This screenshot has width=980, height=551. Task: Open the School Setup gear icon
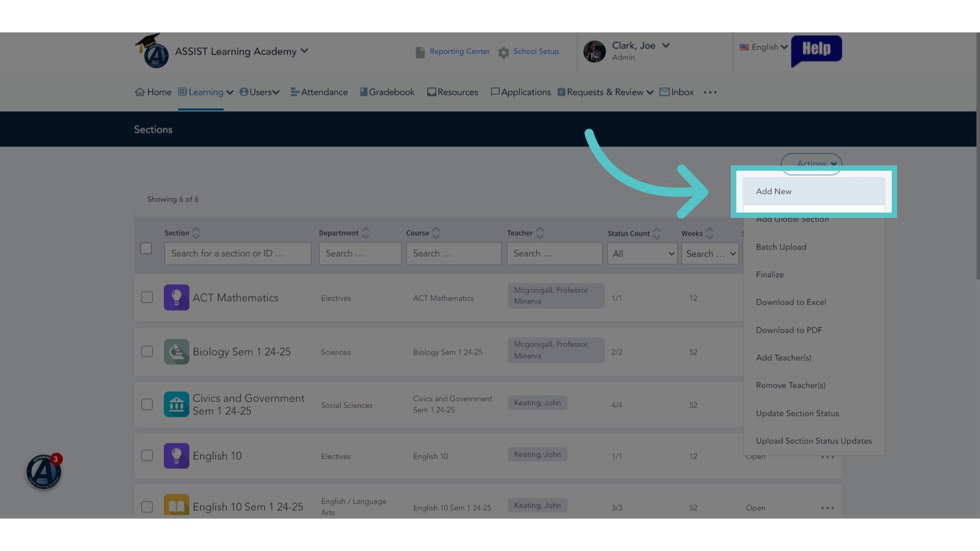[504, 52]
